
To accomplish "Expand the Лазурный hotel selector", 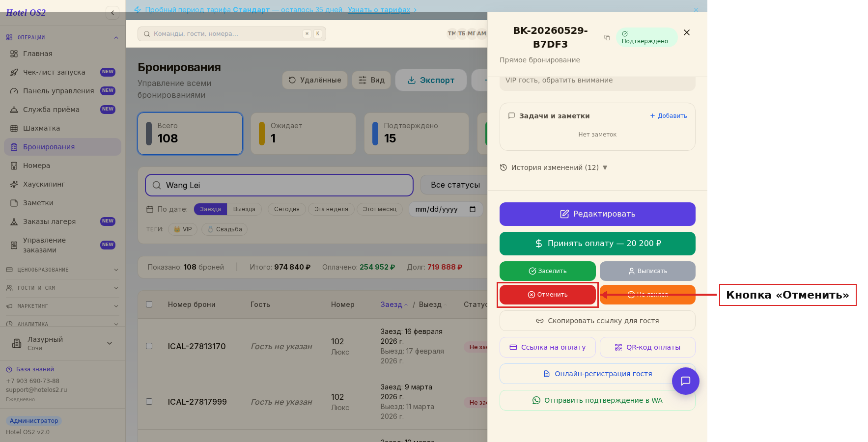I will pos(62,343).
